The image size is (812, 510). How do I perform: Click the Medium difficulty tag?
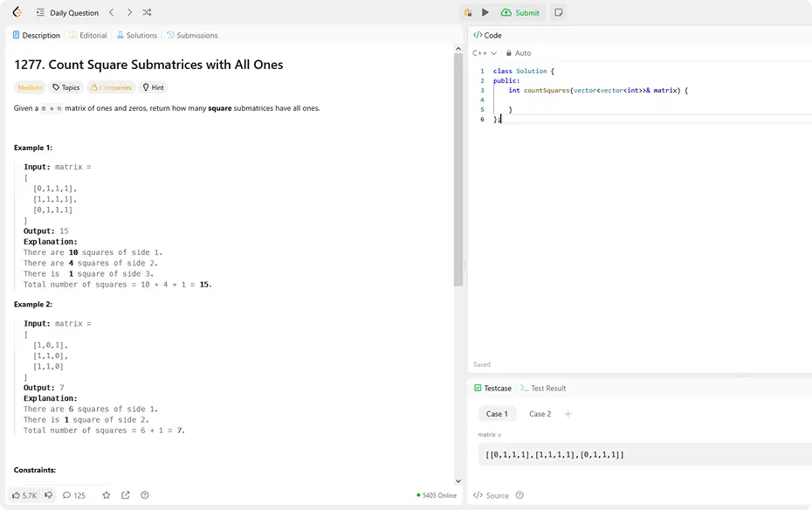pyautogui.click(x=30, y=87)
